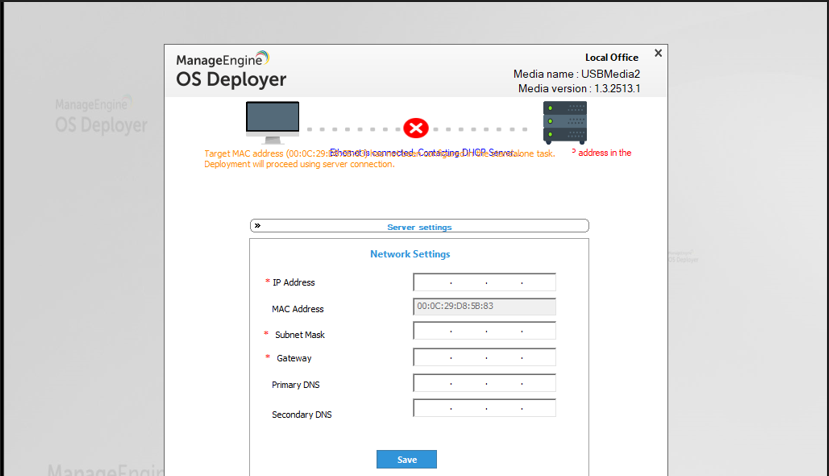
Task: Click the red connection error icon
Action: (x=416, y=128)
